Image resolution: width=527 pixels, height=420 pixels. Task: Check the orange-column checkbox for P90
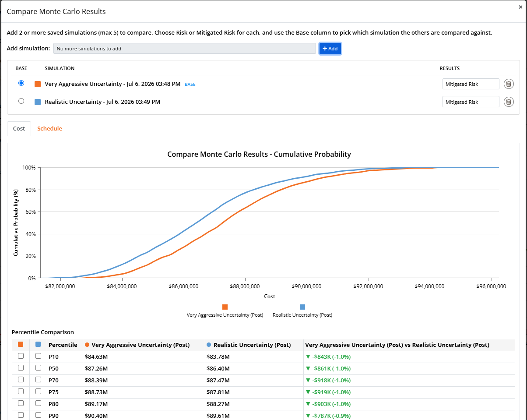coord(21,415)
